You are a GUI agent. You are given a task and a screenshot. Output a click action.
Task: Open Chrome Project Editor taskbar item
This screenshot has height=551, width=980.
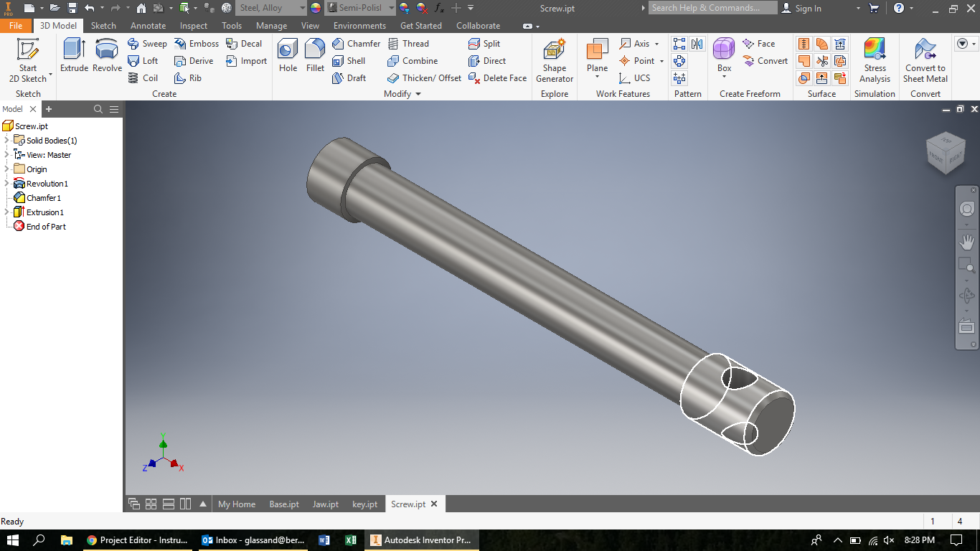click(137, 540)
